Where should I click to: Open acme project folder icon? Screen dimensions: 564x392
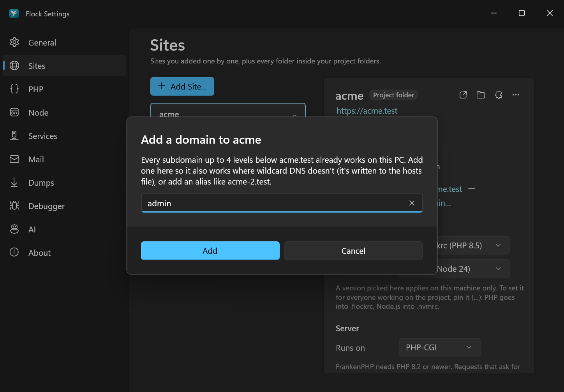point(481,95)
